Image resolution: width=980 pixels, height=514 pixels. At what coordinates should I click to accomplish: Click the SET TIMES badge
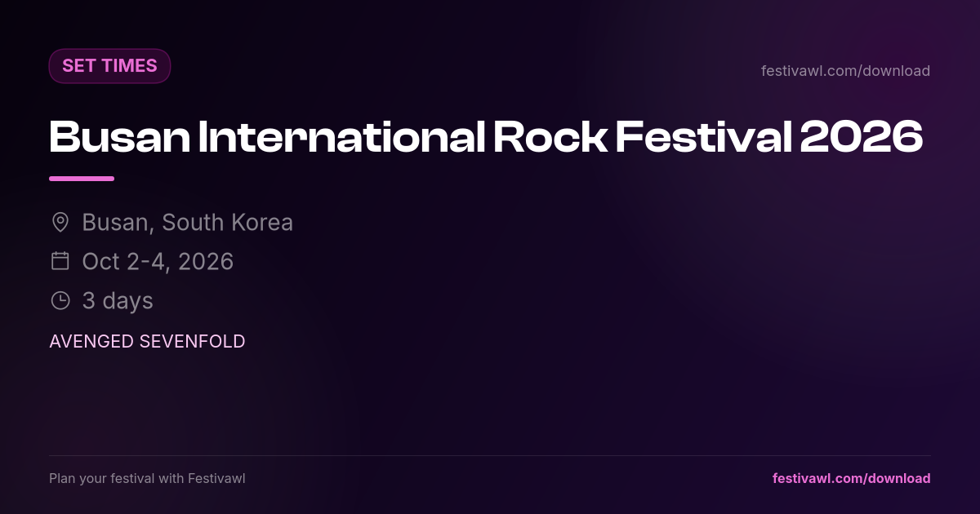coord(109,66)
